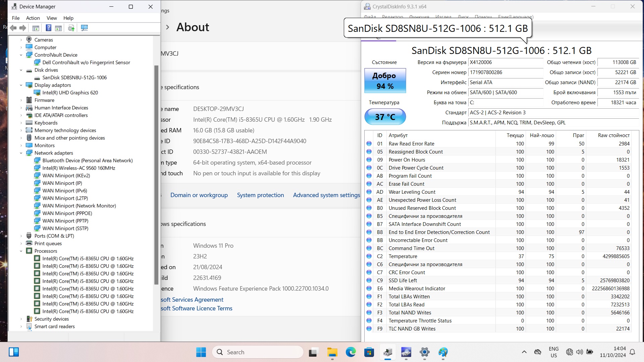The image size is (644, 362).
Task: Open Advanced system settings link
Action: coord(326,195)
